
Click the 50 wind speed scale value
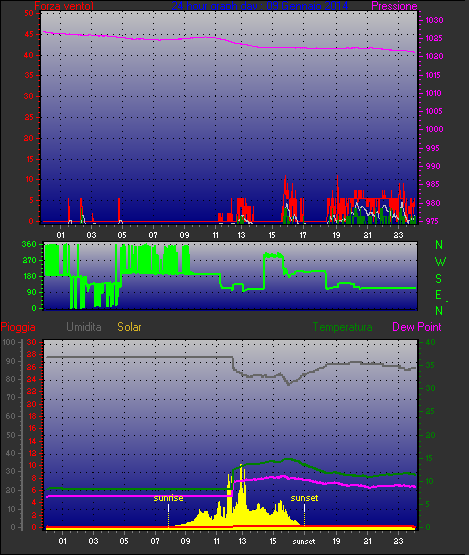[x=29, y=13]
